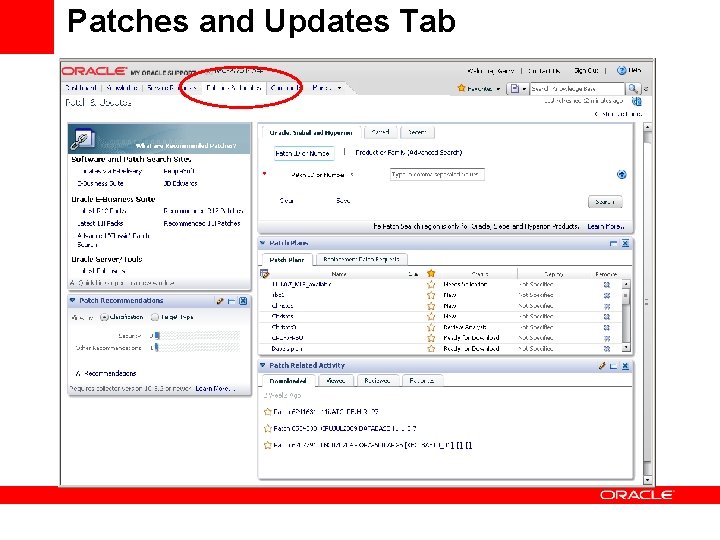Remove the last Ready for Download patch plan
720x540 pixels.
coord(607,349)
